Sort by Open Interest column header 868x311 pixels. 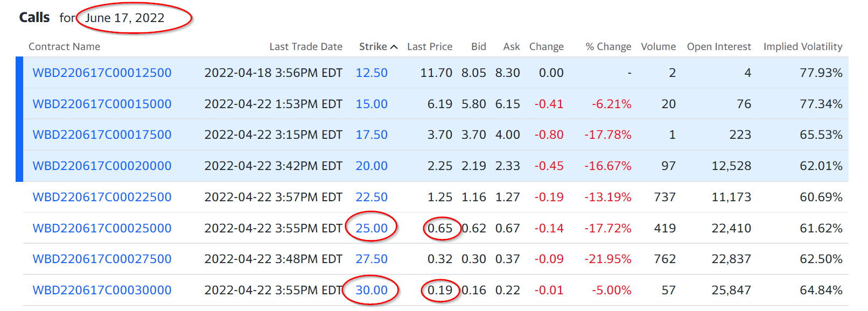click(719, 47)
